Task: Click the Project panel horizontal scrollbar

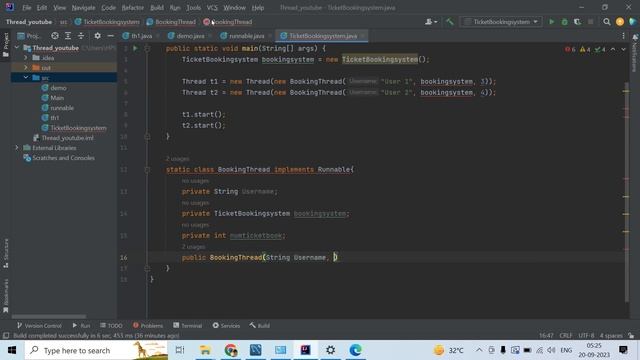Action: [49, 316]
